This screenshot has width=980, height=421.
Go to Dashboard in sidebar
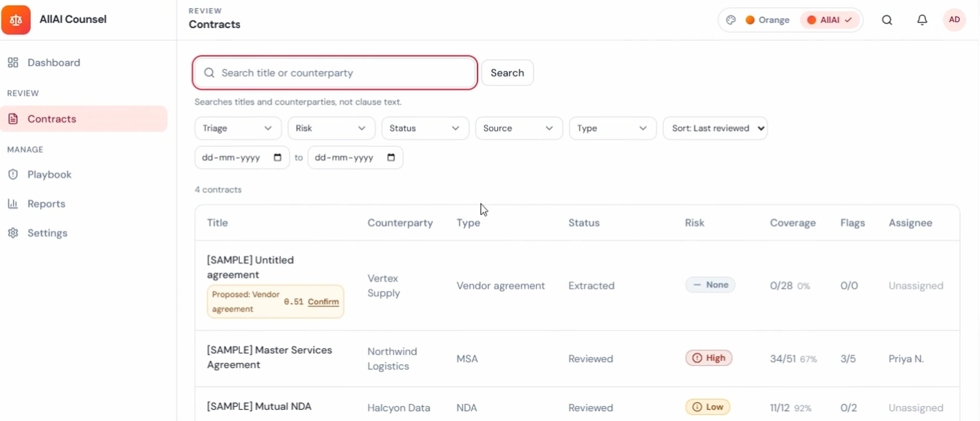click(x=83, y=63)
